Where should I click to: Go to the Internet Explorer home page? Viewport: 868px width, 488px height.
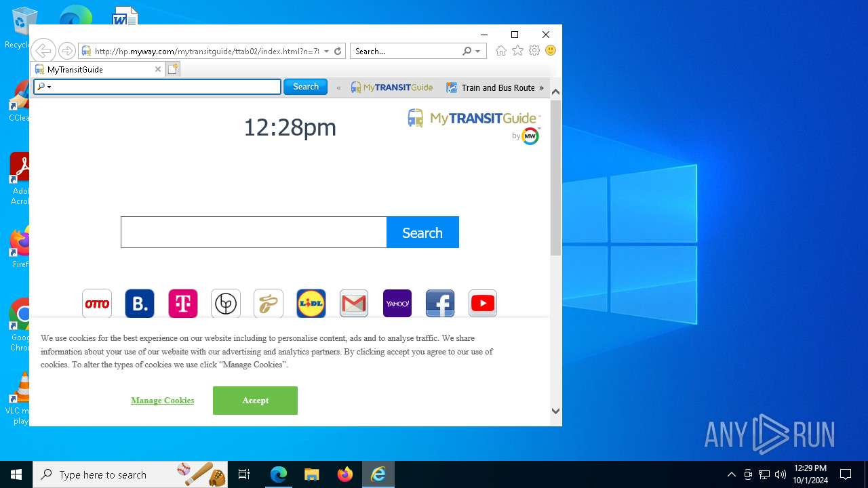coord(500,51)
